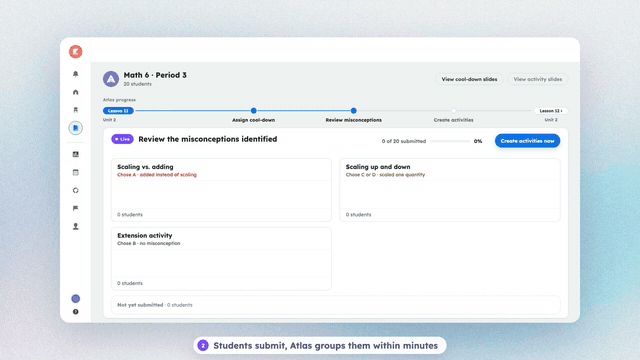Click View cool-down slides button
This screenshot has height=360, width=640.
pyautogui.click(x=469, y=79)
